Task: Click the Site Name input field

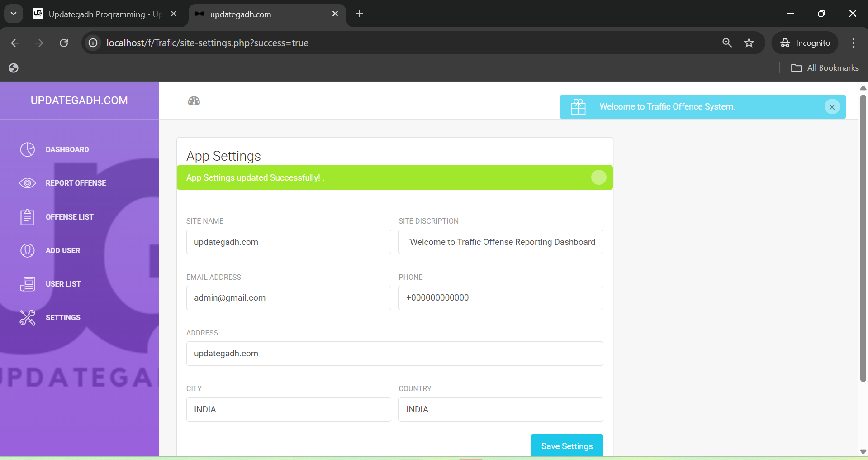Action: click(289, 242)
